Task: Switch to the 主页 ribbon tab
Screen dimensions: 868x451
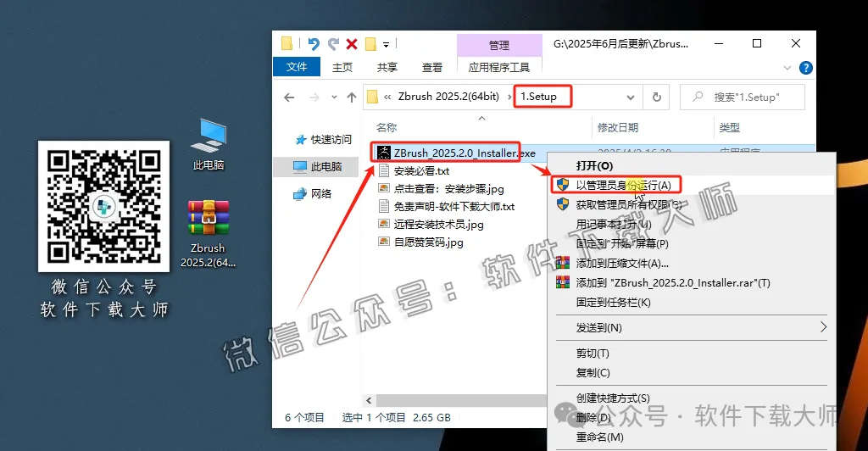Action: [342, 67]
